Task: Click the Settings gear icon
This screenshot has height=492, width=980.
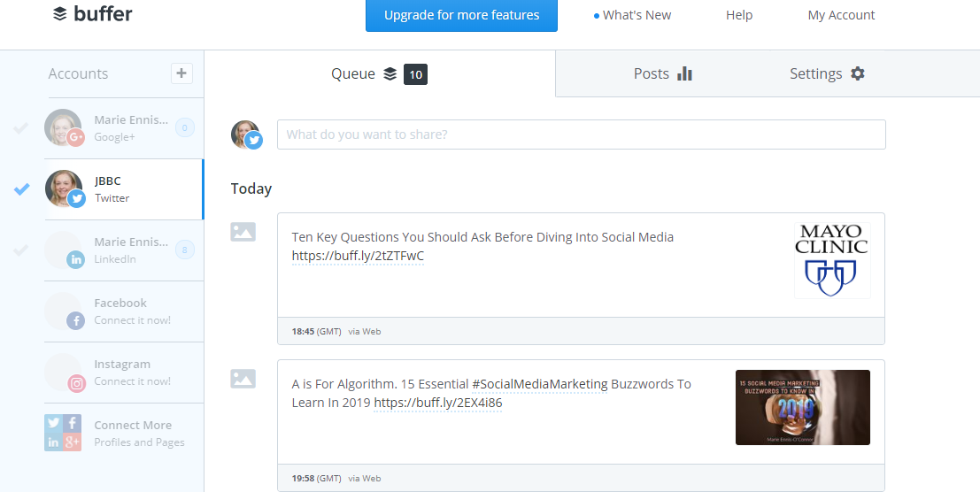Action: point(857,73)
